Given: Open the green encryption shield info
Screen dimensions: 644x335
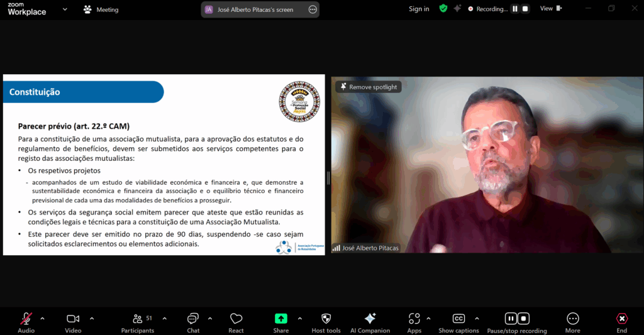Looking at the screenshot, I should (x=443, y=9).
